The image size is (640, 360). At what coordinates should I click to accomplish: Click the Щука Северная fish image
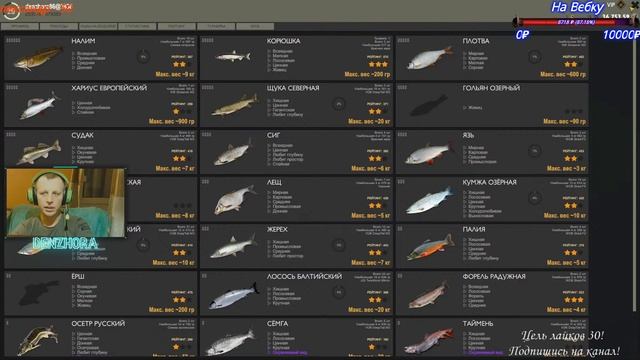pyautogui.click(x=235, y=105)
